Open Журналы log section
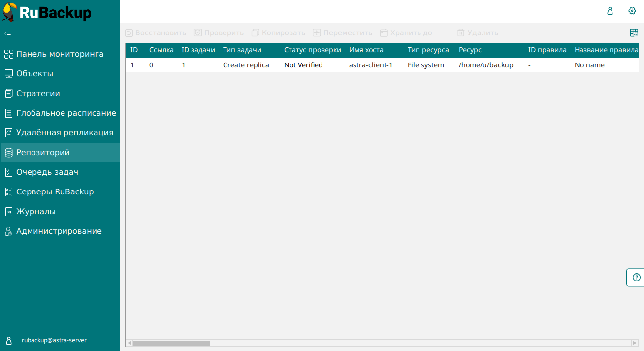The image size is (644, 351). [35, 212]
